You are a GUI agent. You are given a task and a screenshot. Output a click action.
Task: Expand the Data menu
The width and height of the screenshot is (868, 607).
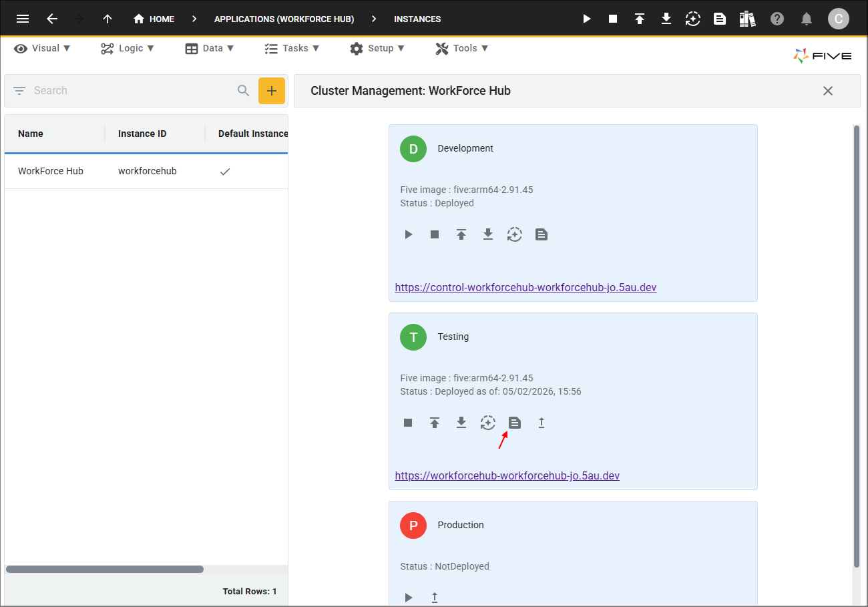210,48
